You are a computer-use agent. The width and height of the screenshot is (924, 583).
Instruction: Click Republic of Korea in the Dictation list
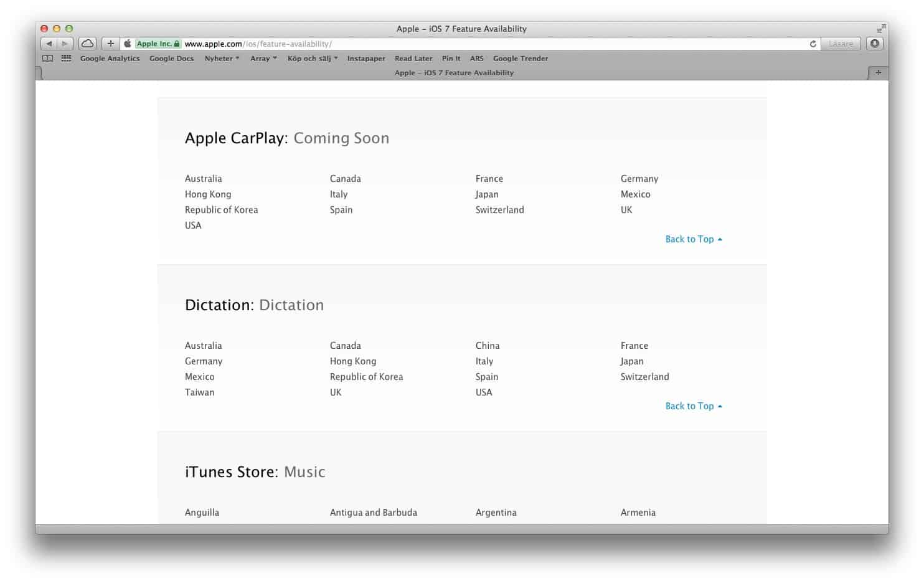click(366, 377)
